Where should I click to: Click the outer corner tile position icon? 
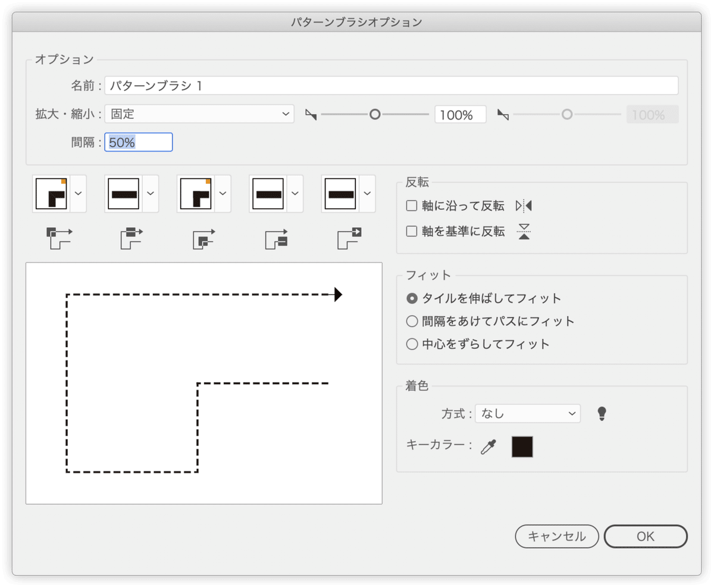58,238
